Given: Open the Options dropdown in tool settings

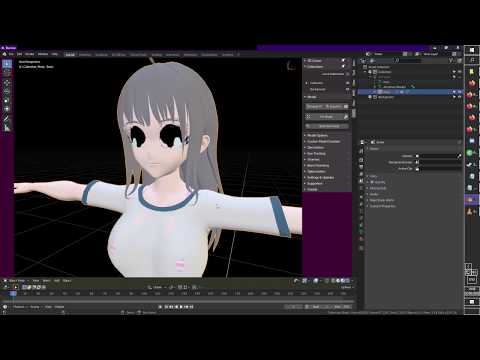Looking at the screenshot, I should coord(346,287).
